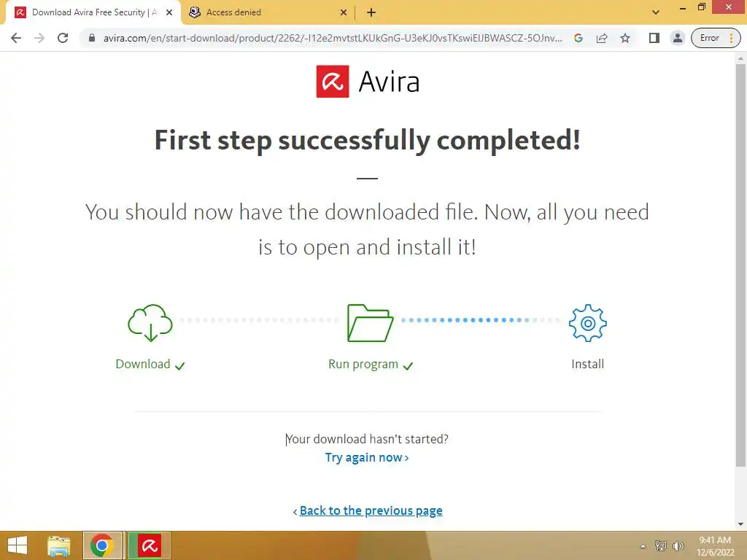Click the 'Download' step label

(x=143, y=365)
